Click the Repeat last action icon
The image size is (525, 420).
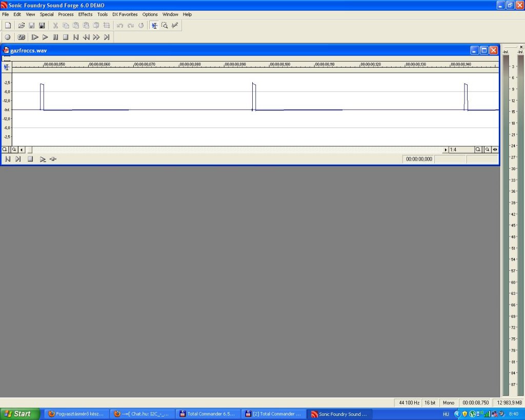point(141,26)
